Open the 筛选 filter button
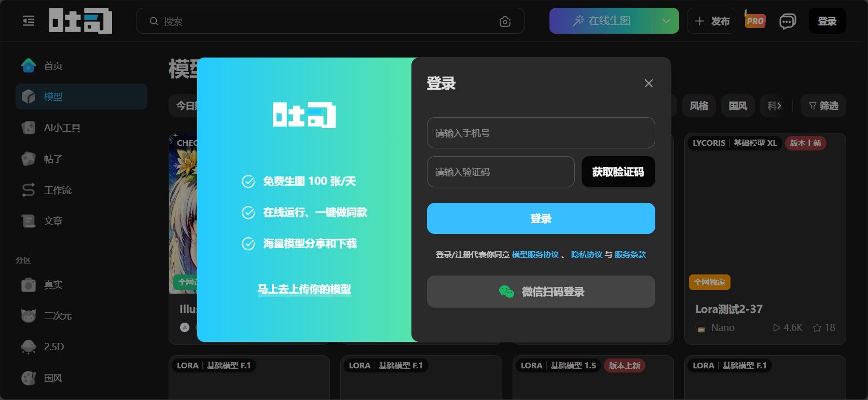This screenshot has width=868, height=400. point(823,106)
